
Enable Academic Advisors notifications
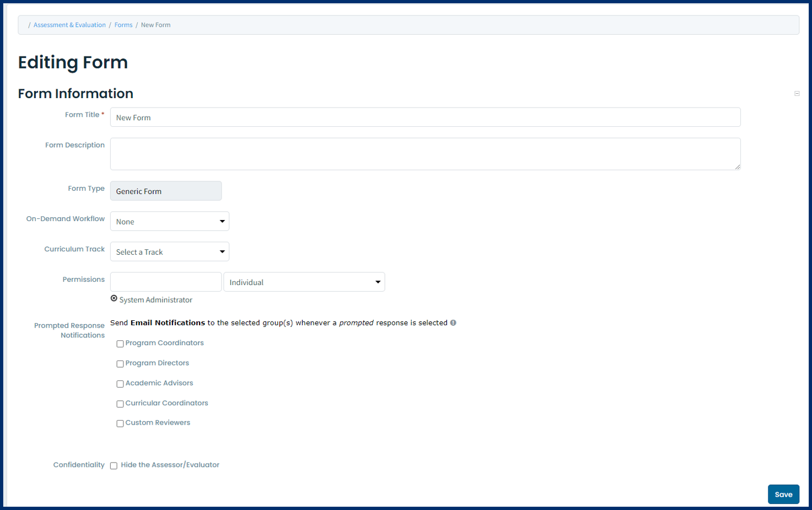click(120, 384)
